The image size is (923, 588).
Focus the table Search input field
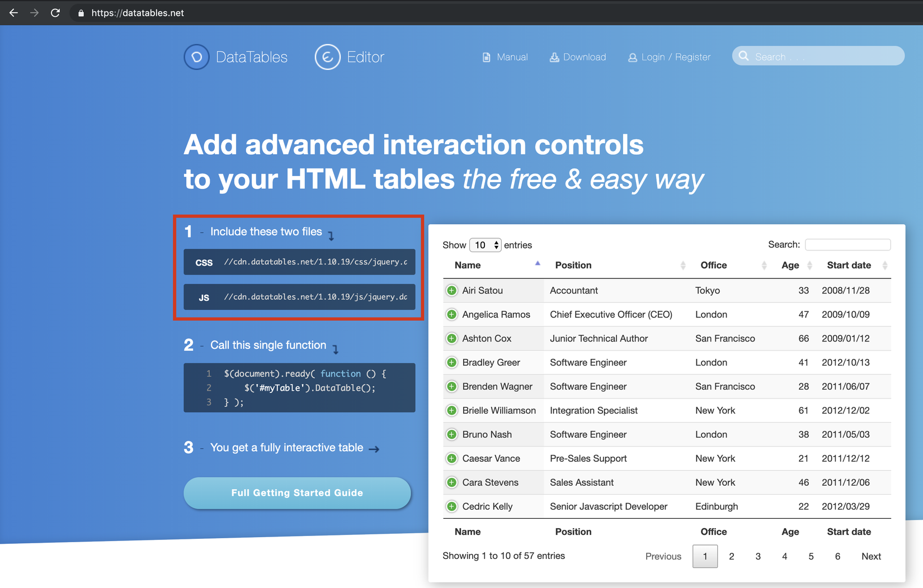[847, 245]
